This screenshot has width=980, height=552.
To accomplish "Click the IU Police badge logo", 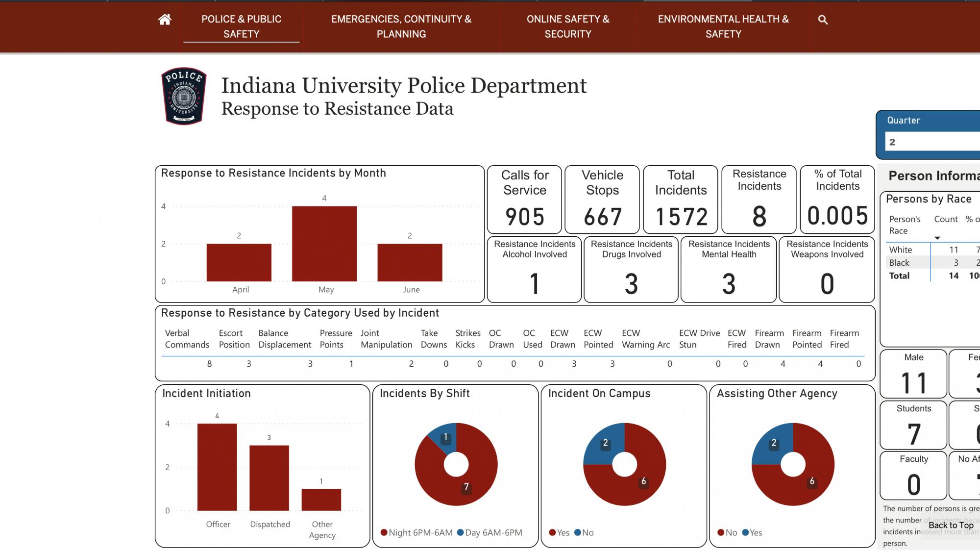I will point(184,96).
